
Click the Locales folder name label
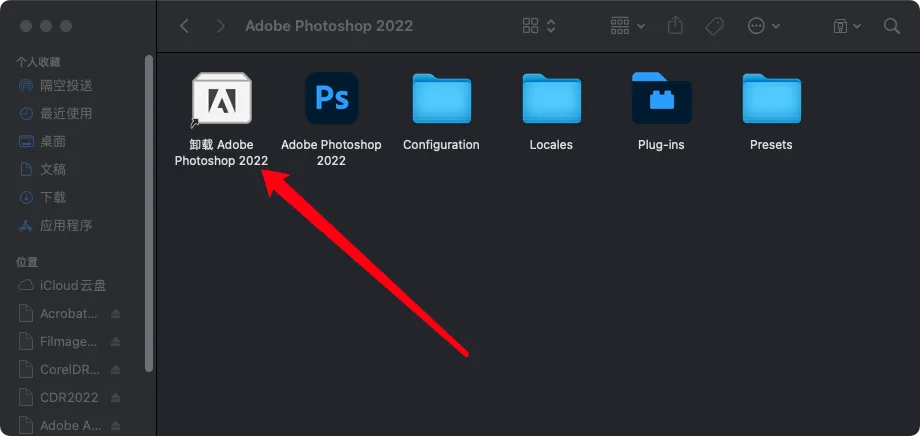pos(551,145)
